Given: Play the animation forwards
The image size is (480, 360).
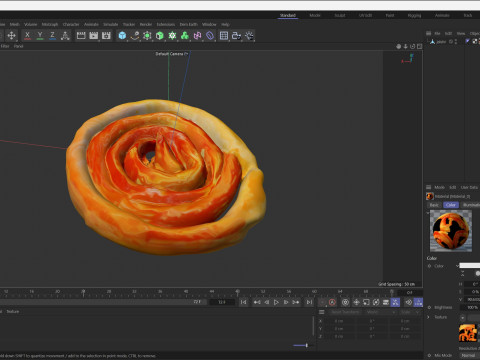Looking at the screenshot, I should click(276, 302).
